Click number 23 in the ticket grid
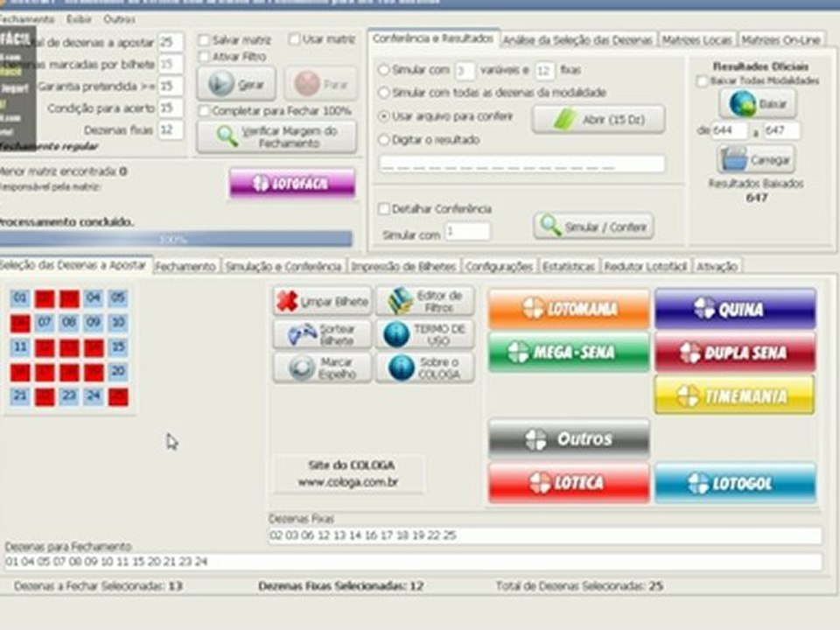840x630 pixels. click(68, 395)
